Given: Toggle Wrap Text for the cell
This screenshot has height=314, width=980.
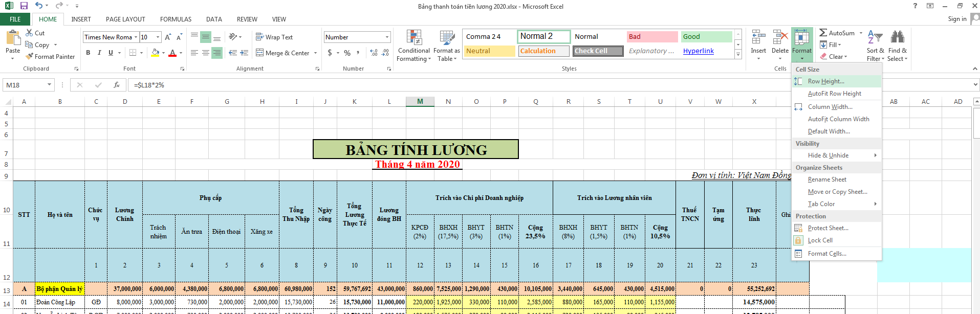Looking at the screenshot, I should tap(274, 37).
